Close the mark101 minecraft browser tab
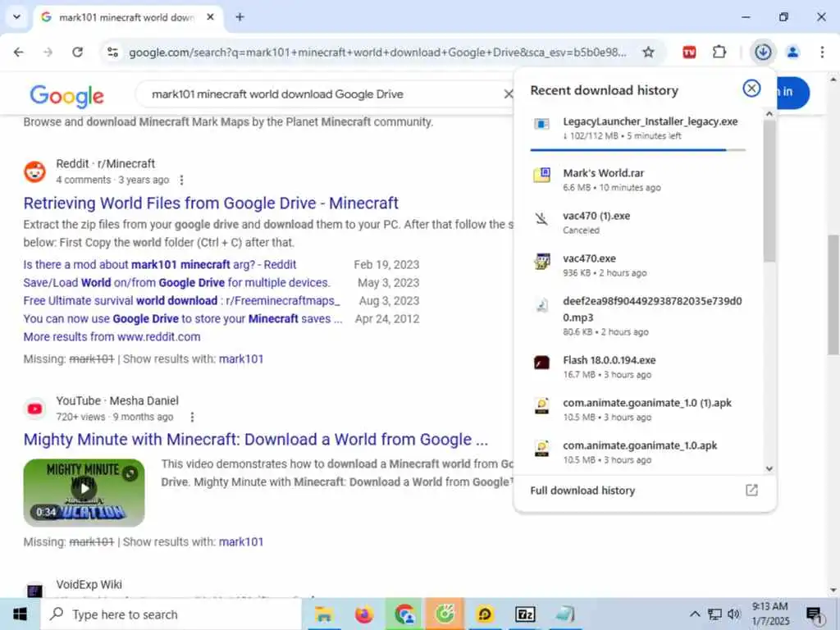840x630 pixels. point(211,17)
